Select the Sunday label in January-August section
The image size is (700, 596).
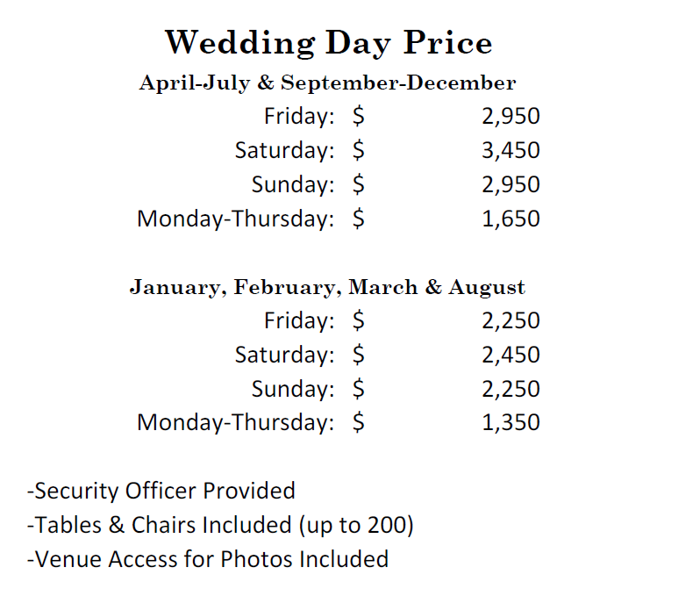pos(292,389)
